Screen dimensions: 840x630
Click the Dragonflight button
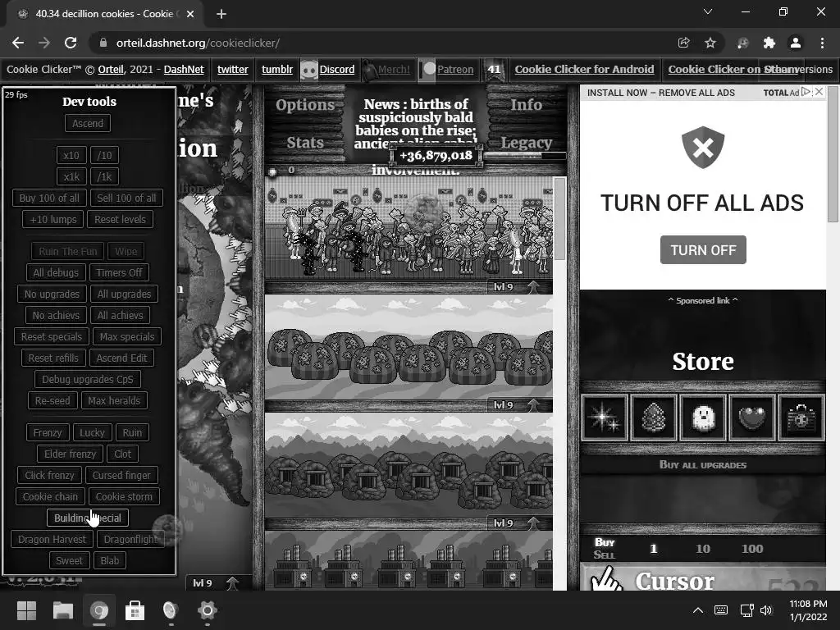click(130, 540)
